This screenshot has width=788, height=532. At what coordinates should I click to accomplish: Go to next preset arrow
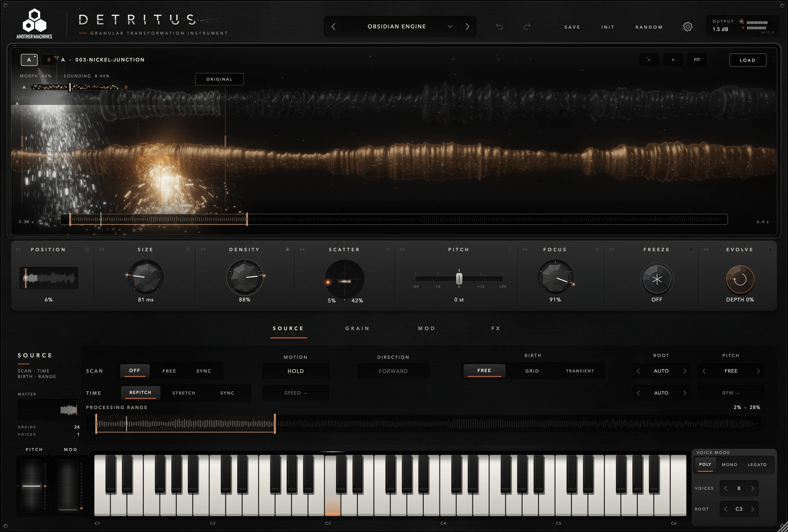467,26
